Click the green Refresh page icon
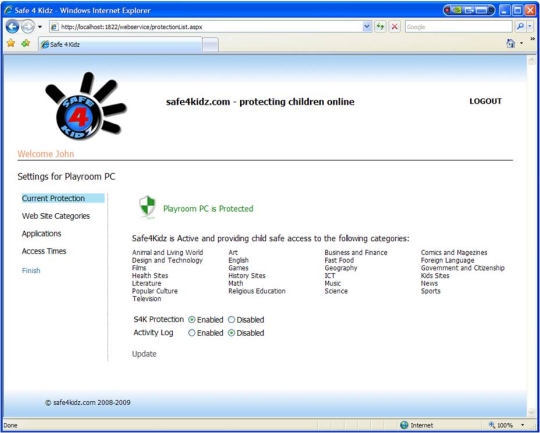540x433 pixels. [x=380, y=27]
